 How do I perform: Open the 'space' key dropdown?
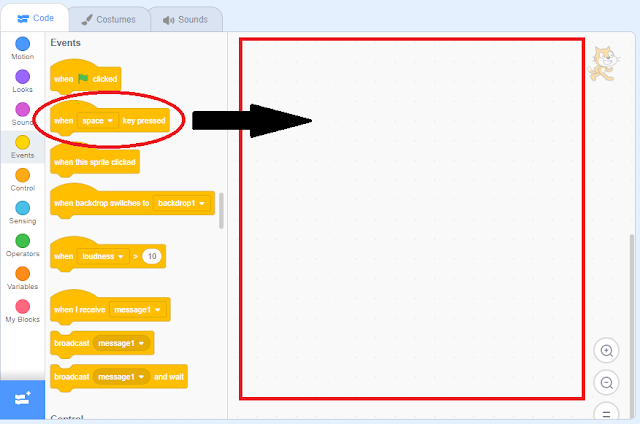pyautogui.click(x=97, y=121)
